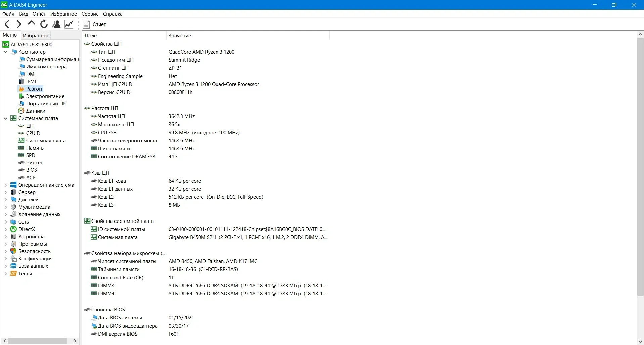The width and height of the screenshot is (644, 345).
Task: Click the IPMI server icon
Action: [x=21, y=82]
